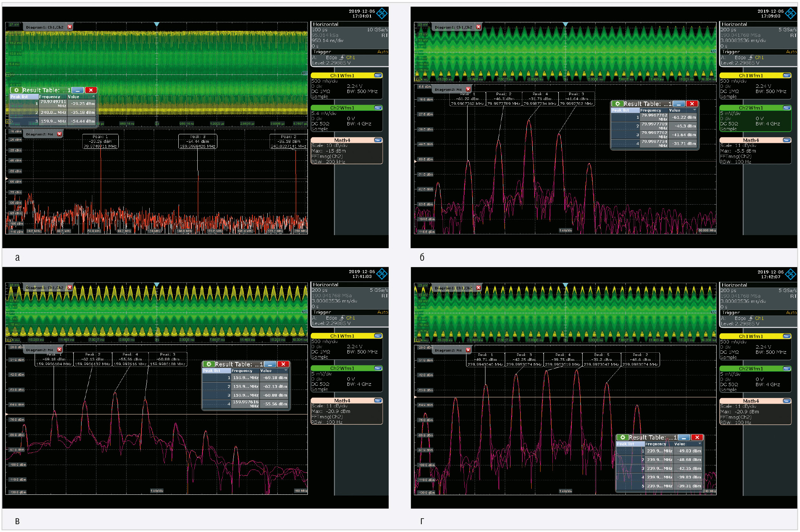Open Result Table gear settings in panel а
Image resolution: width=800 pixels, height=532 pixels.
(16, 90)
